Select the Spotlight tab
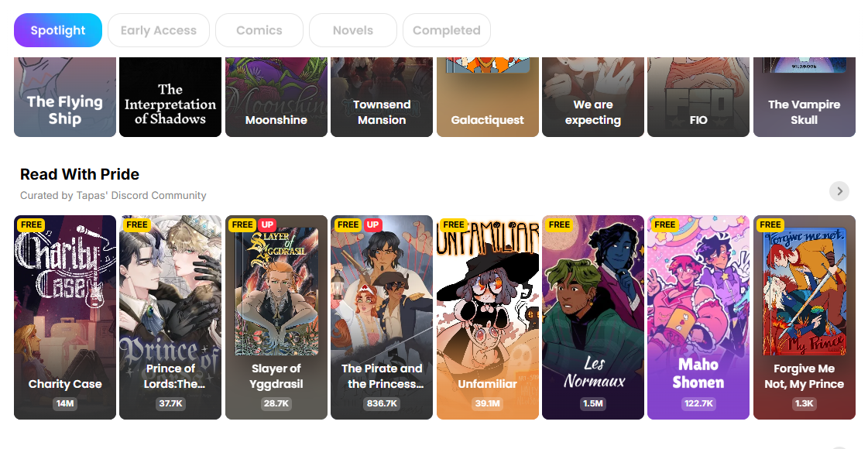The height and width of the screenshot is (449, 868). [58, 30]
